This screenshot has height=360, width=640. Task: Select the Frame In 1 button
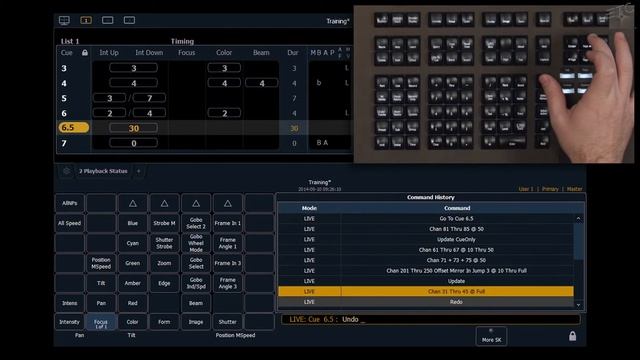pyautogui.click(x=228, y=223)
